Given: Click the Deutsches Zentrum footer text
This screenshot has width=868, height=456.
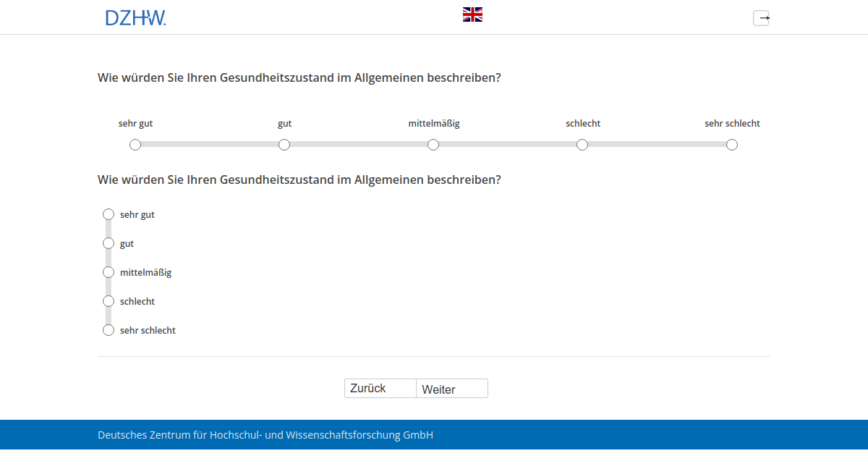Looking at the screenshot, I should (x=265, y=435).
